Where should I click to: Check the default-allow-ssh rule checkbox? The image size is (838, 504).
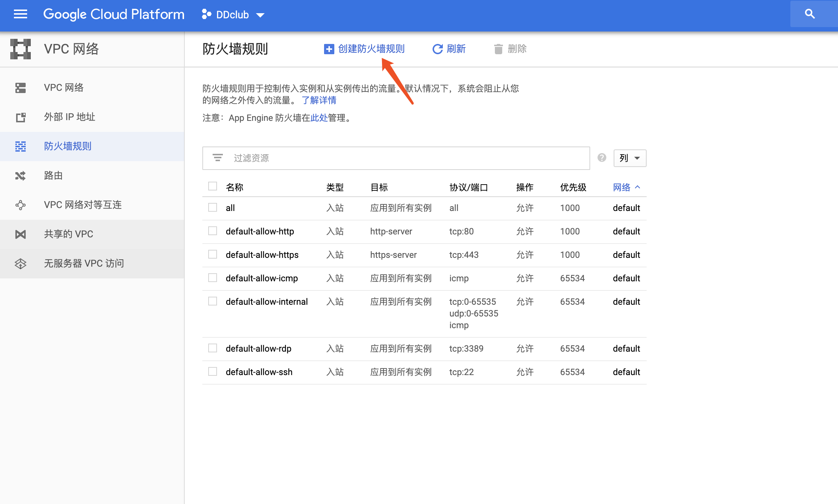coord(213,371)
